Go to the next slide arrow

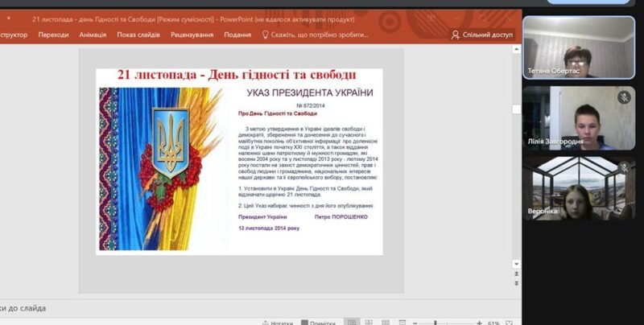tap(515, 283)
